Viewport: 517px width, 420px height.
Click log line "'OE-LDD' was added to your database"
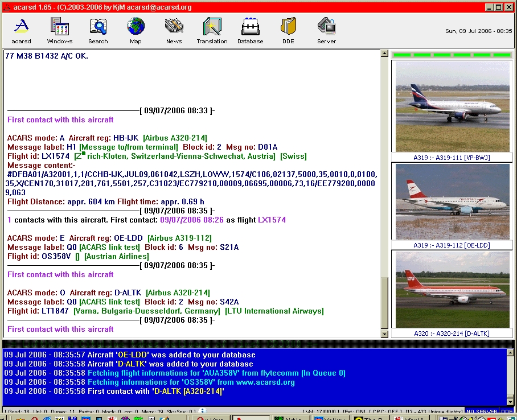pyautogui.click(x=130, y=355)
